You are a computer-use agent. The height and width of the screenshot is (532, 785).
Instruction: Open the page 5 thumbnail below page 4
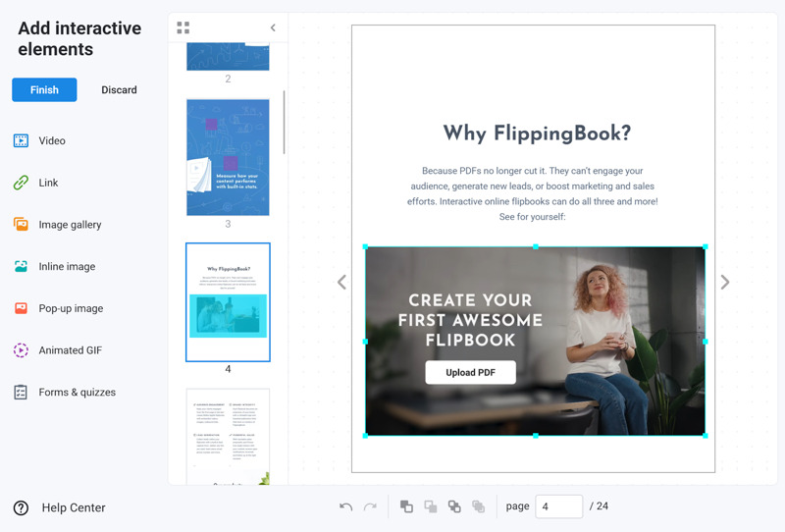tap(228, 437)
